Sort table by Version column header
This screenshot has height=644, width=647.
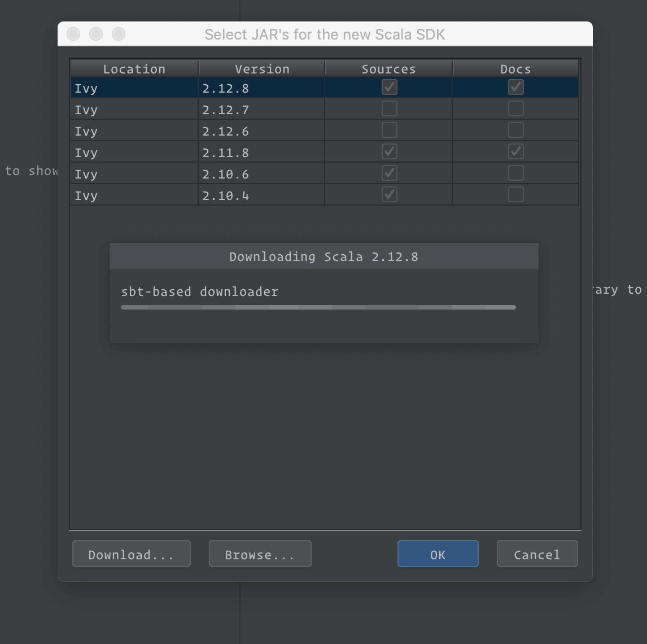(x=262, y=68)
